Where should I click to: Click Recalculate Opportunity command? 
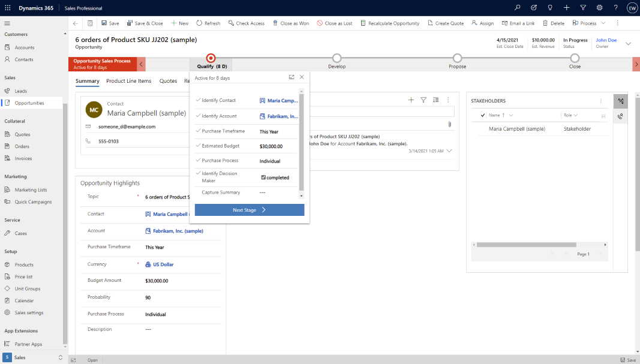click(390, 23)
